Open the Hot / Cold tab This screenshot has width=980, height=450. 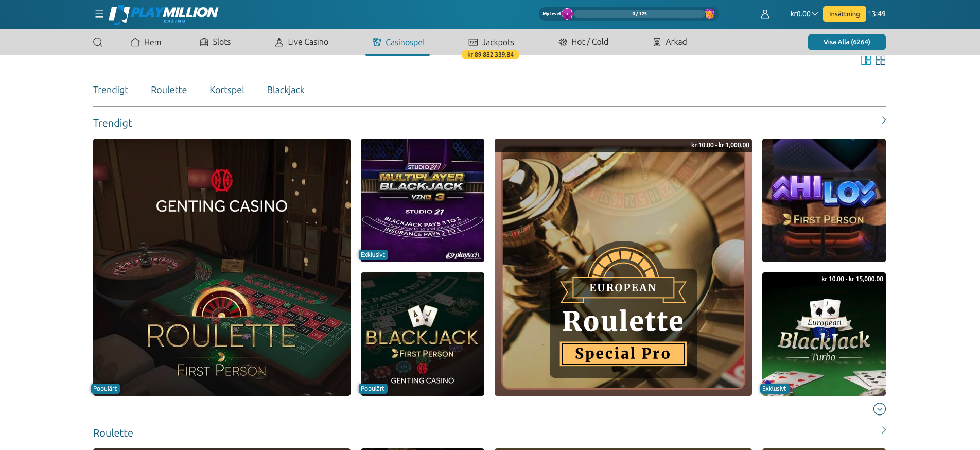pos(583,42)
